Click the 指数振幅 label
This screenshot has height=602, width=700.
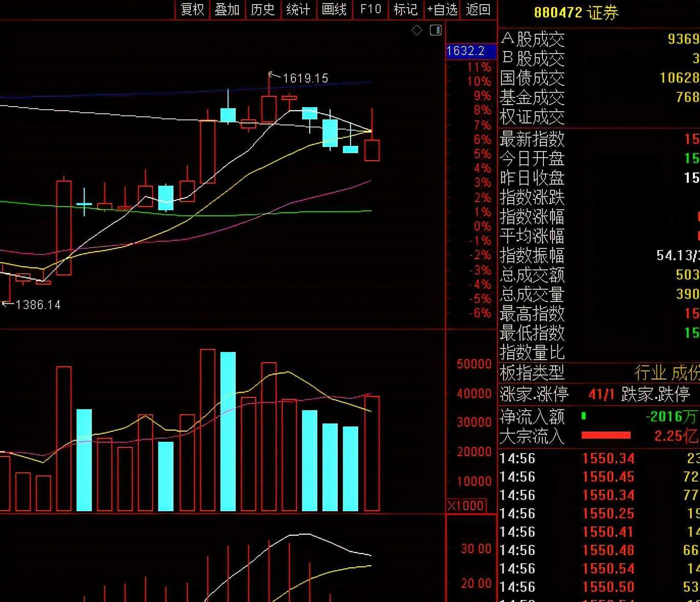tap(532, 255)
